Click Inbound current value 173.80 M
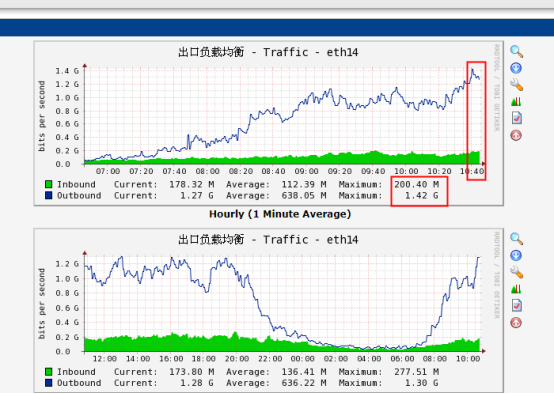The width and height of the screenshot is (554, 394). pyautogui.click(x=191, y=372)
